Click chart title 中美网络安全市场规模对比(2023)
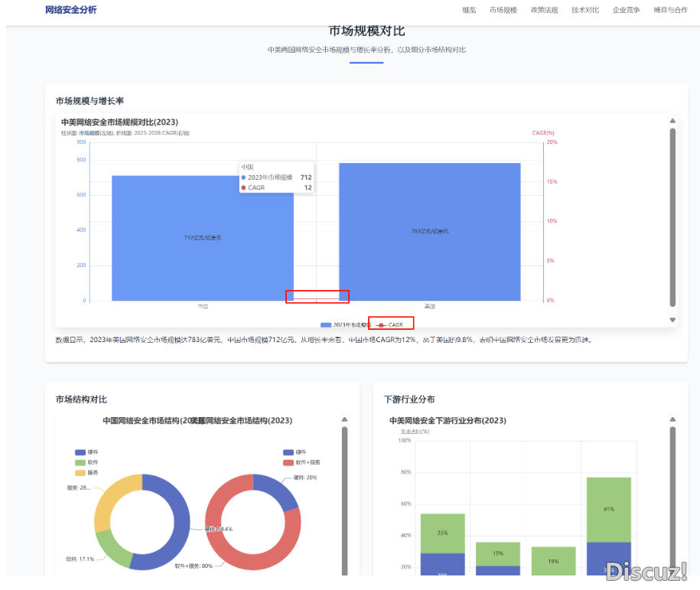Screen dimensions: 700x590 tap(119, 122)
